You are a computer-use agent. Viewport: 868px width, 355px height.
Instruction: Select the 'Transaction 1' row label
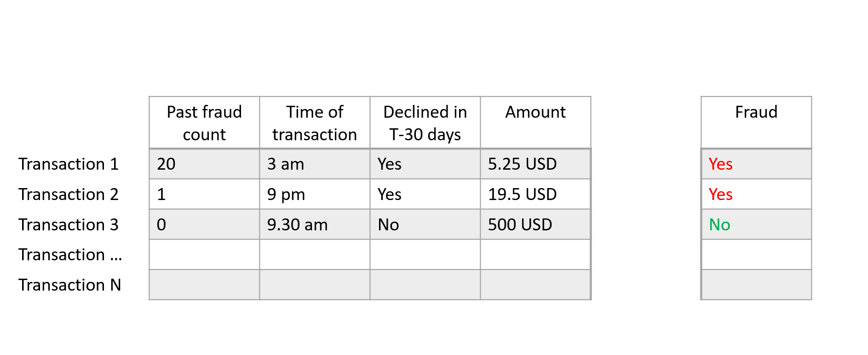[x=69, y=164]
